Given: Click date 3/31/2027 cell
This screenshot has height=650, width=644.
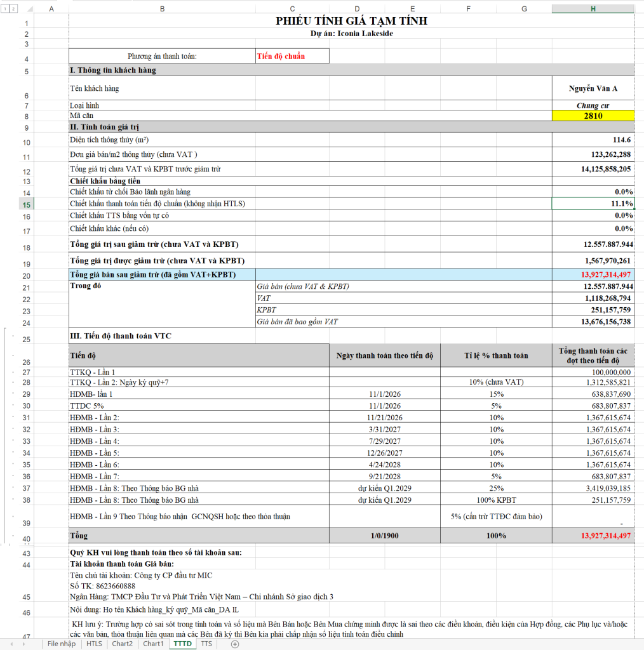Looking at the screenshot, I should [385, 430].
